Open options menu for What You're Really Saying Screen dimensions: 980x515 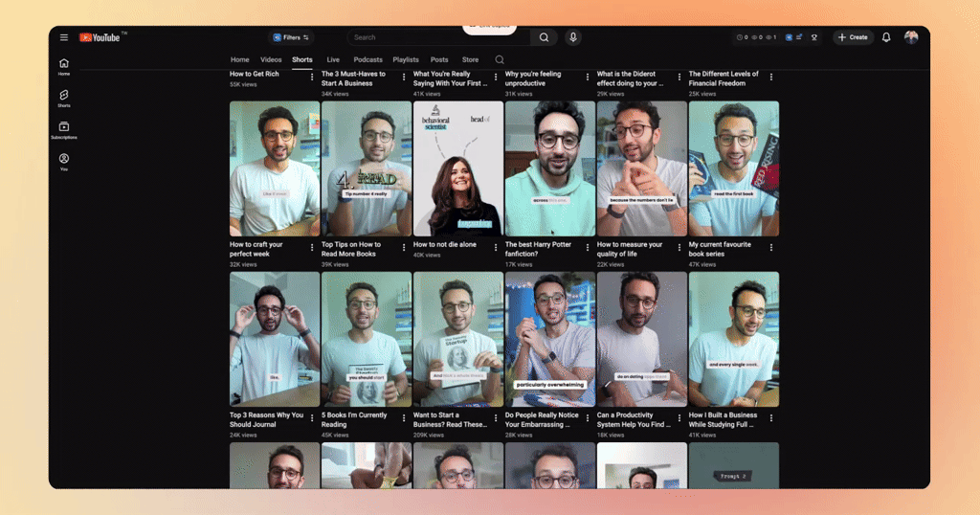(x=496, y=77)
